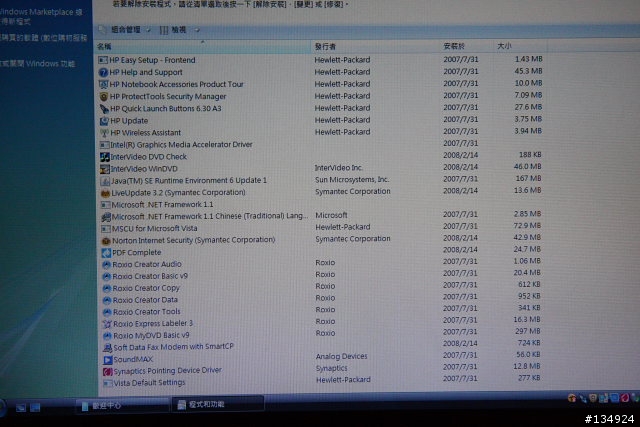640x427 pixels.
Task: Click the show desktop quick launch icon
Action: 20,407
